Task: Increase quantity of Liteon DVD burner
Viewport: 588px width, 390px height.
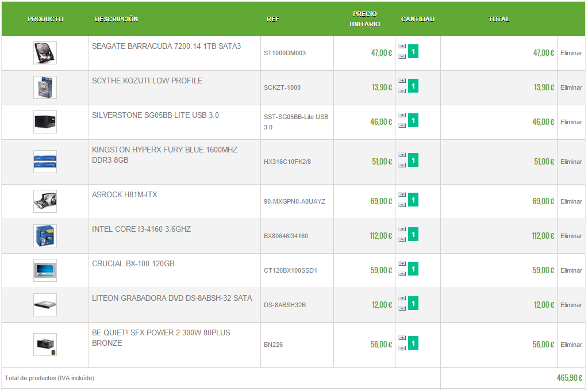Action: click(402, 299)
